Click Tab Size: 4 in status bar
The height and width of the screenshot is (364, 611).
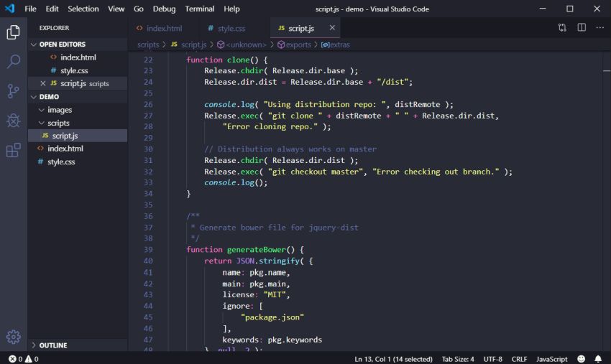457,359
